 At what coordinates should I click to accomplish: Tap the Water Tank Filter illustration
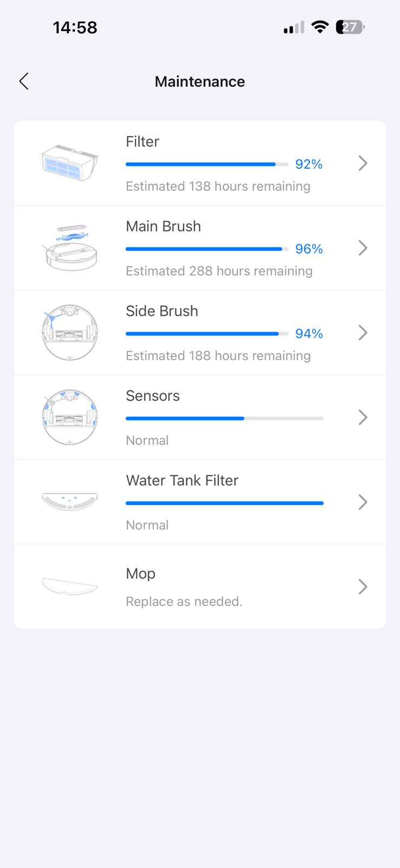(70, 502)
